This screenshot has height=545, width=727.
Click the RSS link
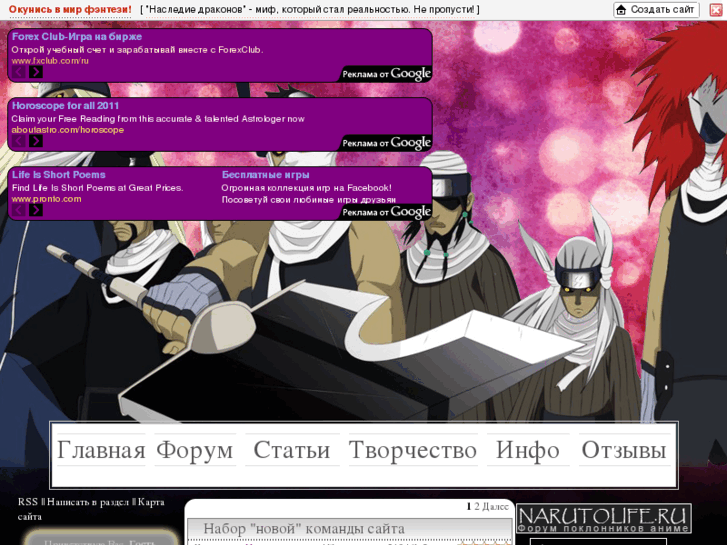click(28, 502)
